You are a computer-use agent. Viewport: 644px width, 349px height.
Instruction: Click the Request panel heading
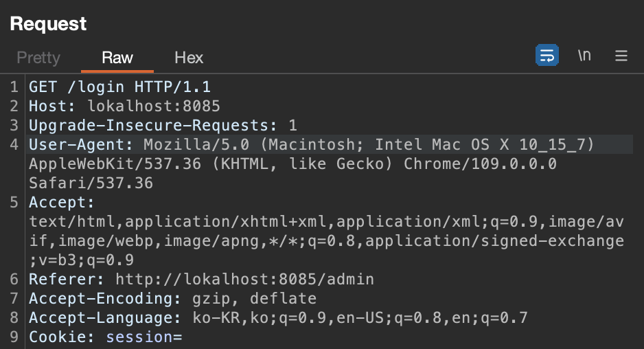point(49,24)
